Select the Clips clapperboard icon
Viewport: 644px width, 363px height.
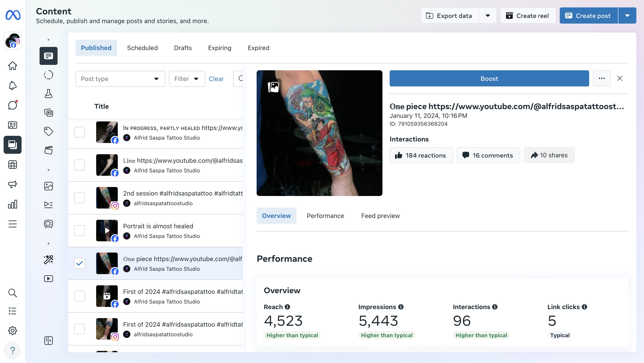coord(49,150)
